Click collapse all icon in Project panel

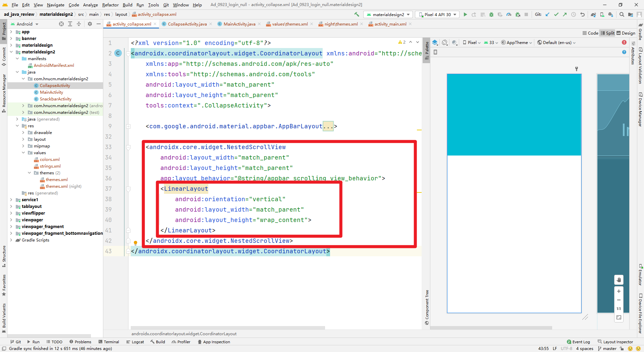[x=79, y=24]
